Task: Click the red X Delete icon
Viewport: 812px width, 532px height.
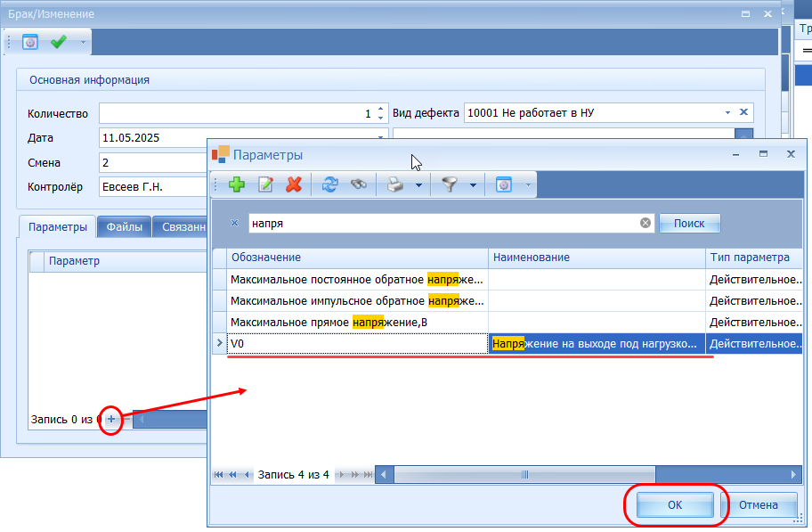Action: coord(294,184)
